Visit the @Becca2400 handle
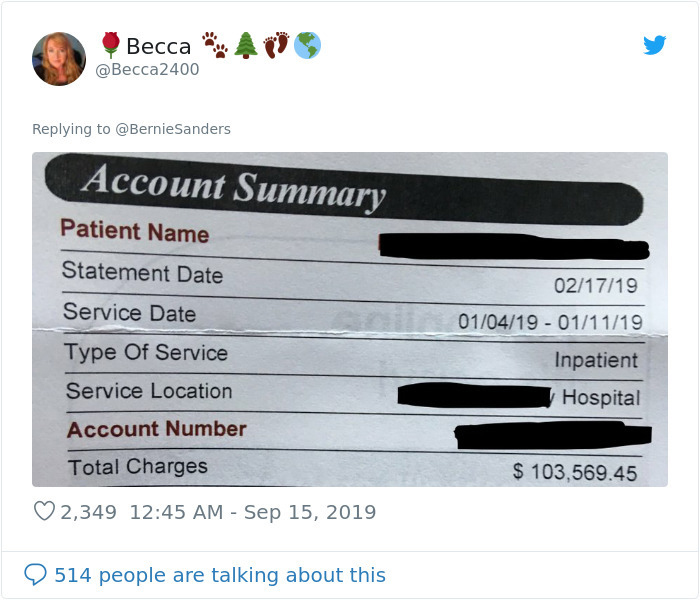Screen dimensions: 700x600 pos(147,70)
